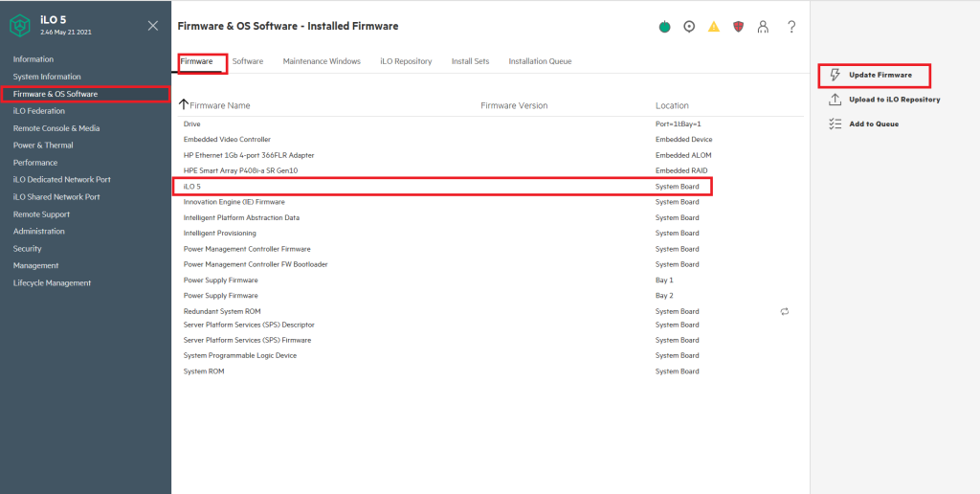Select Innovation Engine (IE) Firmware row
The width and height of the screenshot is (980, 494).
[x=491, y=202]
